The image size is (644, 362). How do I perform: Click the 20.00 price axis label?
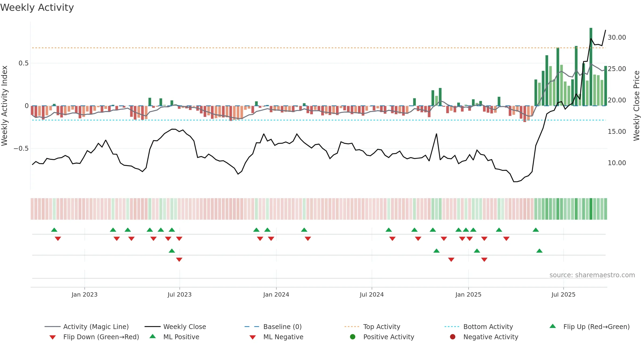pyautogui.click(x=617, y=100)
